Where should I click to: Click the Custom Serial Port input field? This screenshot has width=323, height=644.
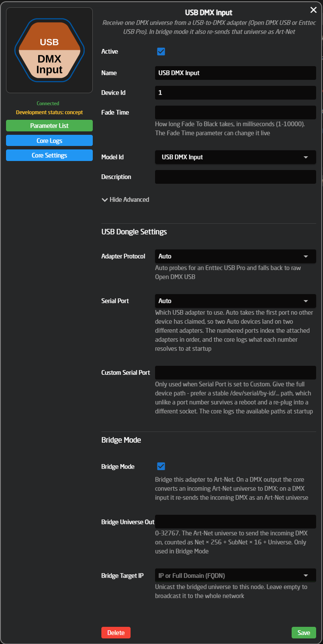pos(235,373)
